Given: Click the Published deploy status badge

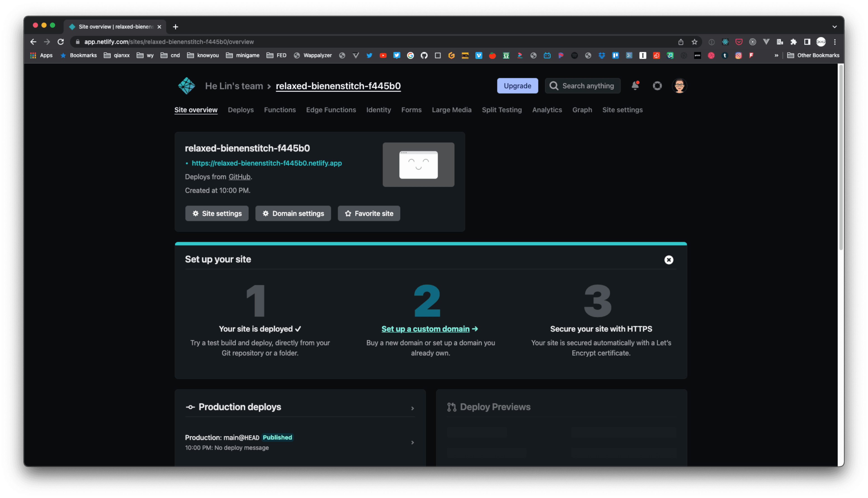Looking at the screenshot, I should (x=278, y=437).
